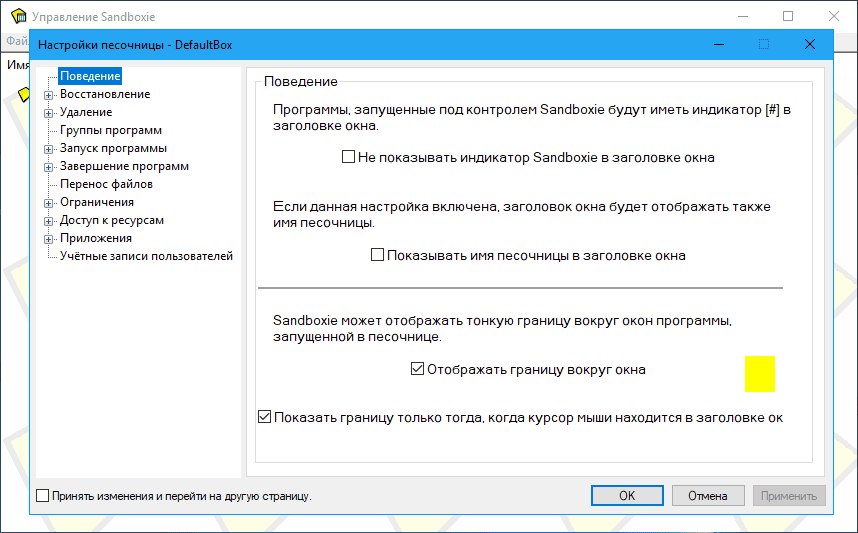The height and width of the screenshot is (533, 858).
Task: Select Приложения label in tree
Action: pos(96,239)
